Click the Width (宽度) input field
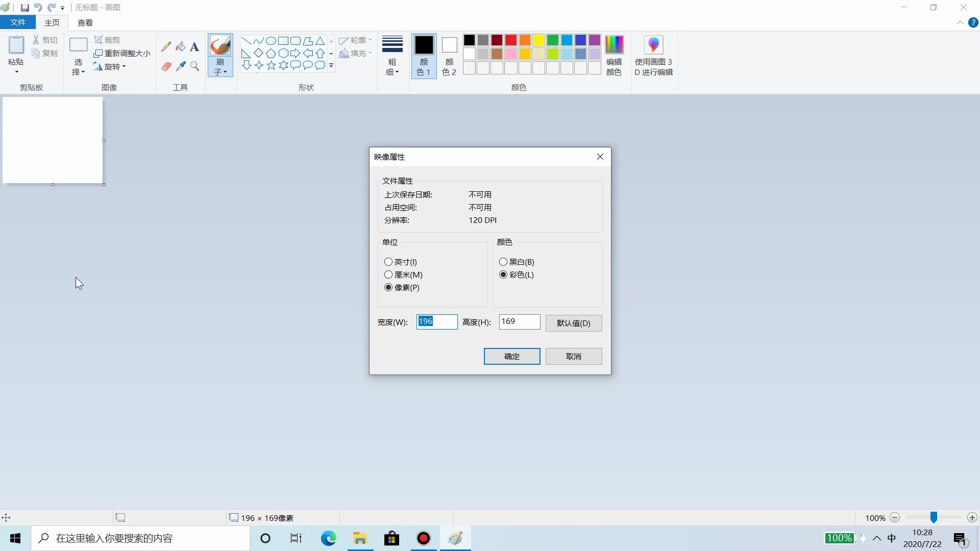This screenshot has height=551, width=980. [437, 321]
